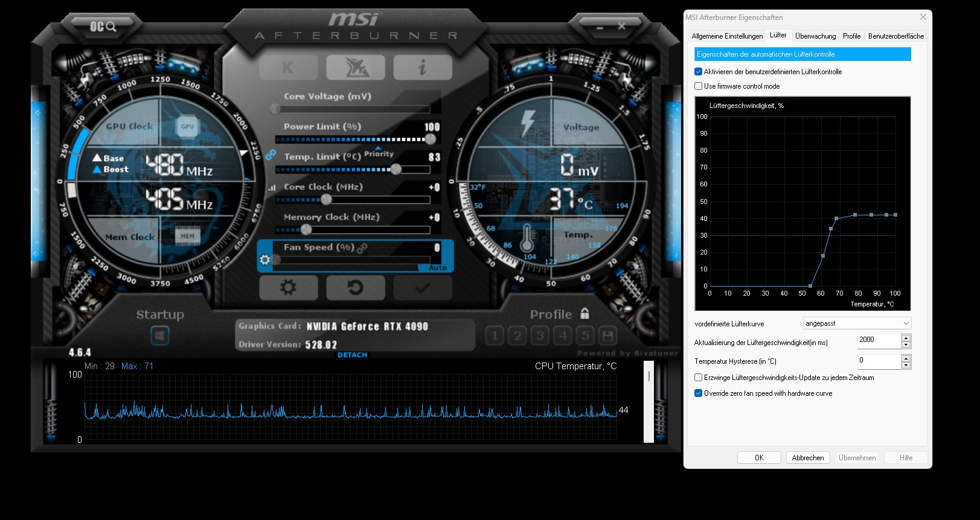Click the Core Clock slider handle
The image size is (980, 520).
click(x=326, y=200)
